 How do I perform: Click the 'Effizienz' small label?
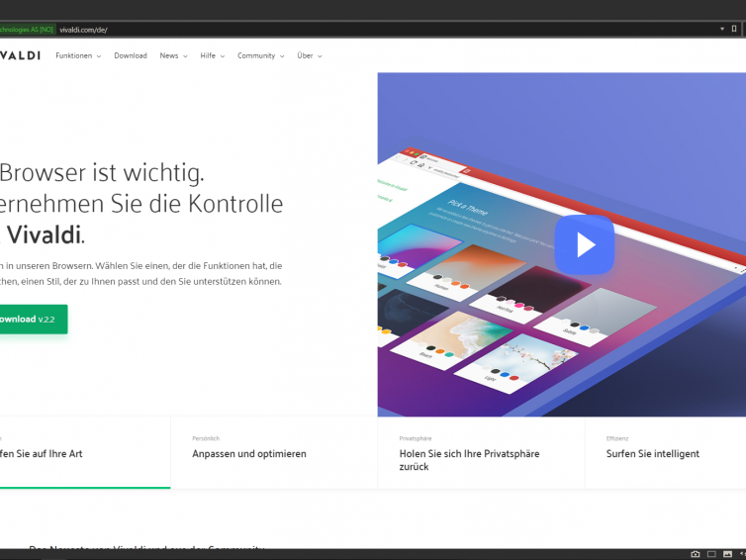tap(617, 438)
